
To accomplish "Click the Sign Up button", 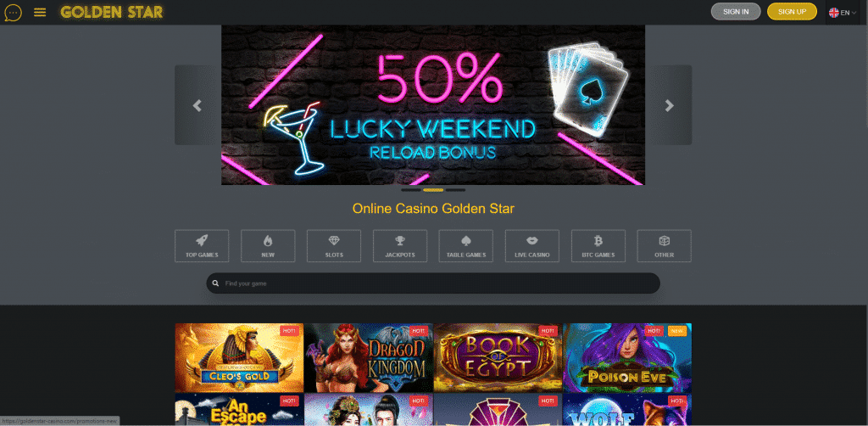I will (792, 12).
